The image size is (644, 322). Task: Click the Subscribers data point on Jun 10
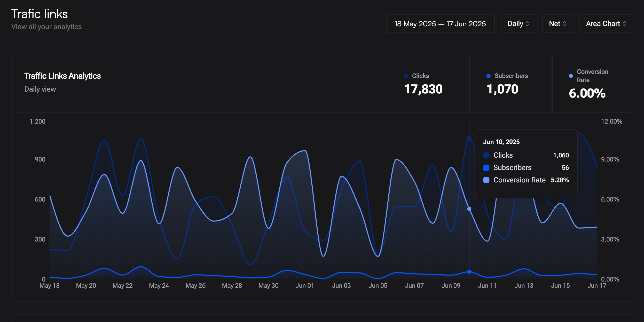469,272
